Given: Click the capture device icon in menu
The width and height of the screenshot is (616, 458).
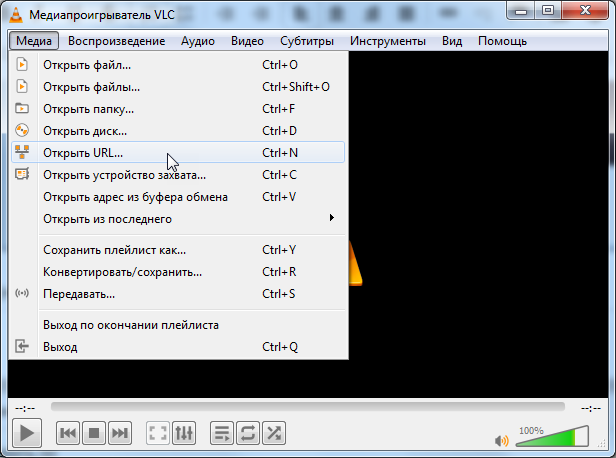Looking at the screenshot, I should [22, 174].
